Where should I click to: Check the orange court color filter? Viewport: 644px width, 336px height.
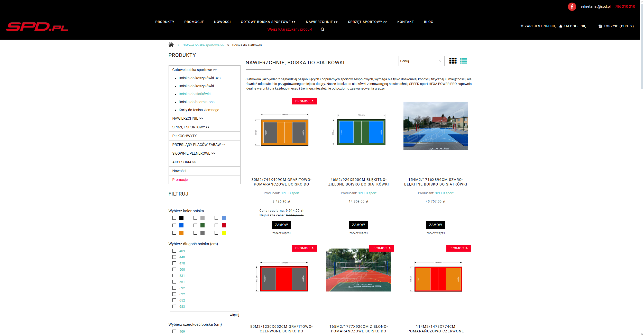click(x=174, y=233)
